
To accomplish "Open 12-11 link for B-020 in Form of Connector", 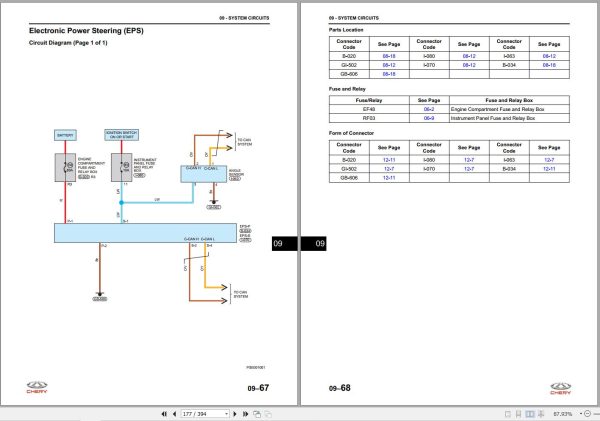I will [x=389, y=160].
